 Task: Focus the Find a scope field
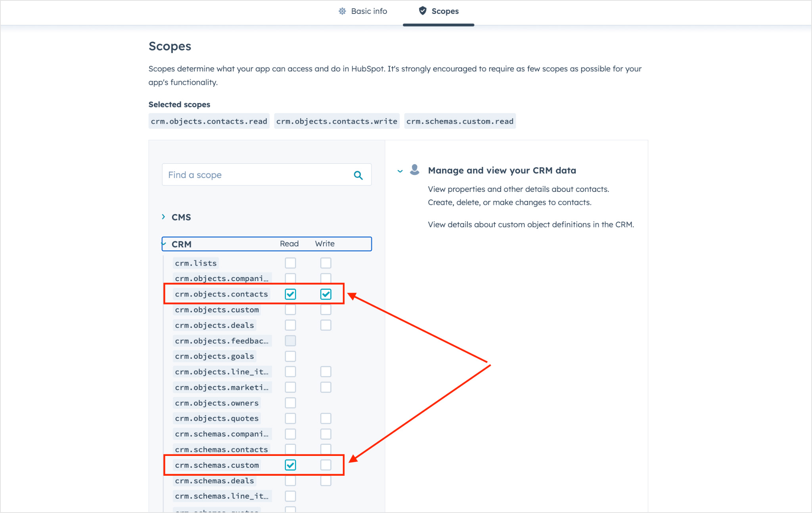[x=266, y=175]
